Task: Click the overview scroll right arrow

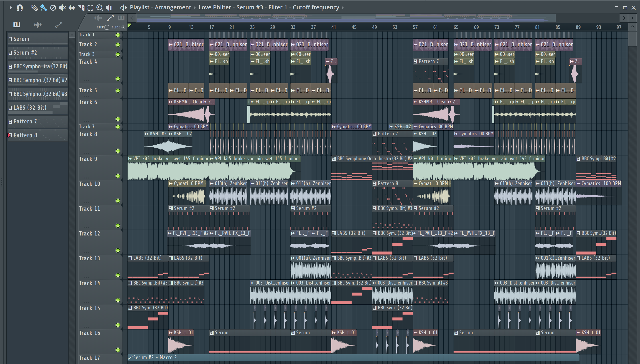Action: [x=624, y=18]
